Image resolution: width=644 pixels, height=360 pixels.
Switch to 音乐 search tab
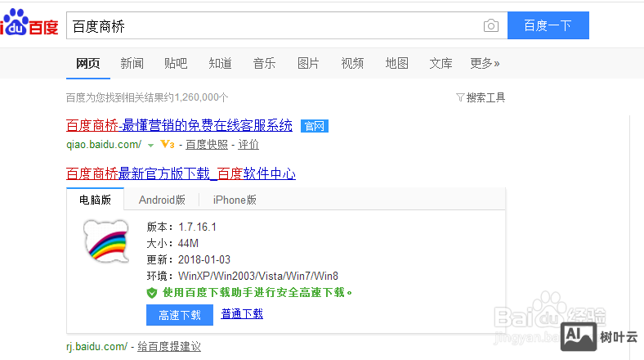(264, 63)
